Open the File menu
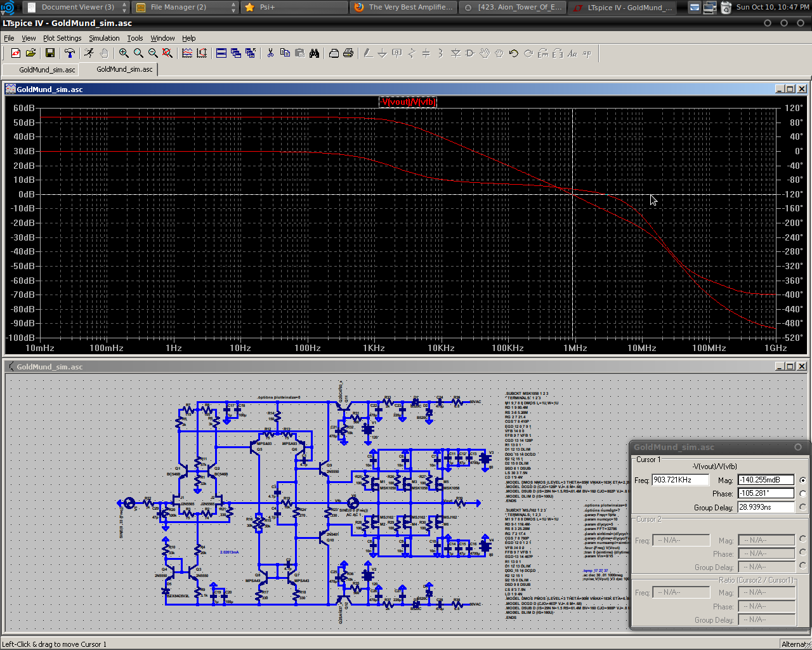Screen dimensions: 812x650 click(x=9, y=38)
